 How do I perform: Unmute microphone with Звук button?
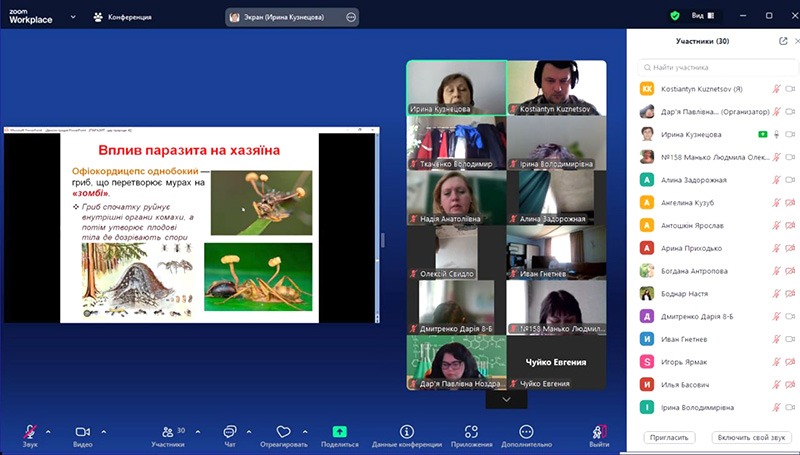pos(30,431)
